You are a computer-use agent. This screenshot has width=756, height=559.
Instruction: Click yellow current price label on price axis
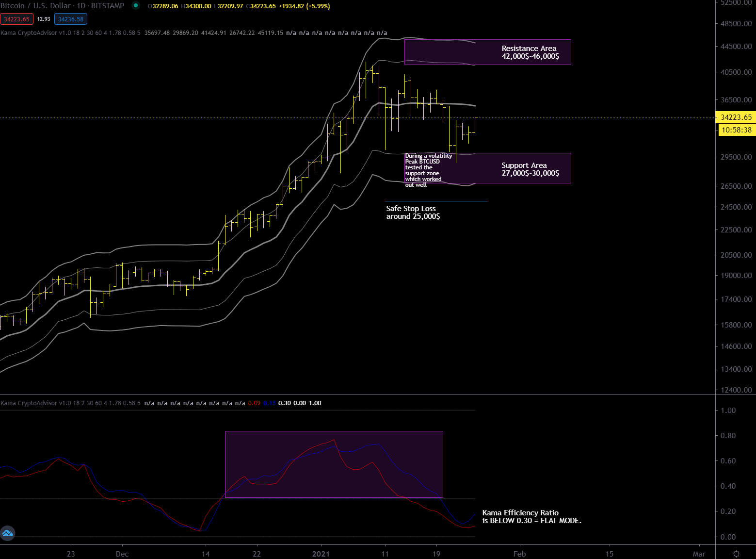736,117
